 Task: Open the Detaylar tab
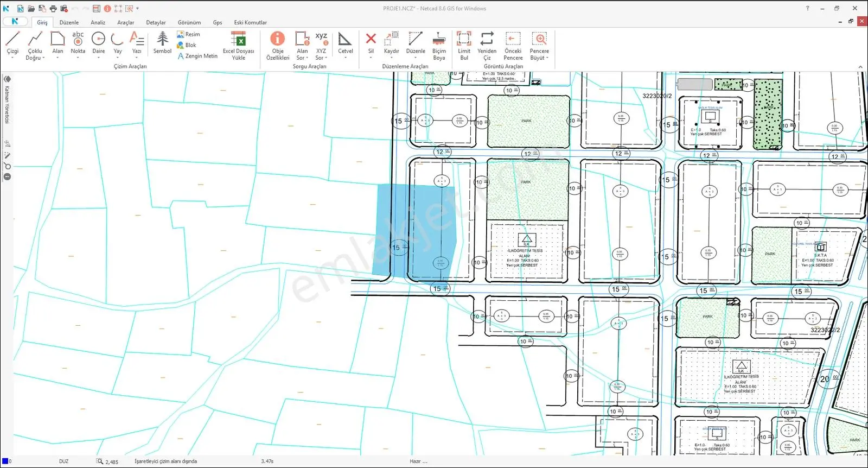point(156,23)
